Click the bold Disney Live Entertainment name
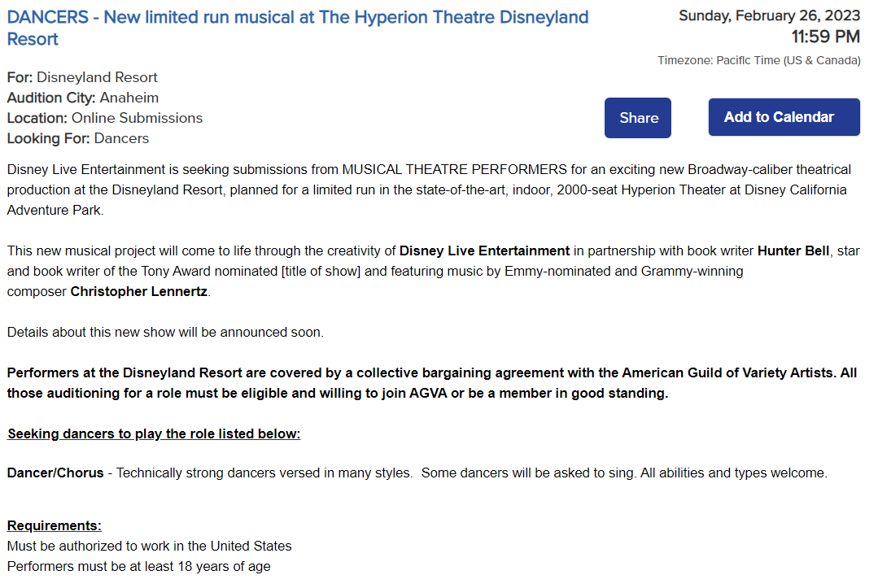Screen dimensions: 878x588 (x=484, y=250)
